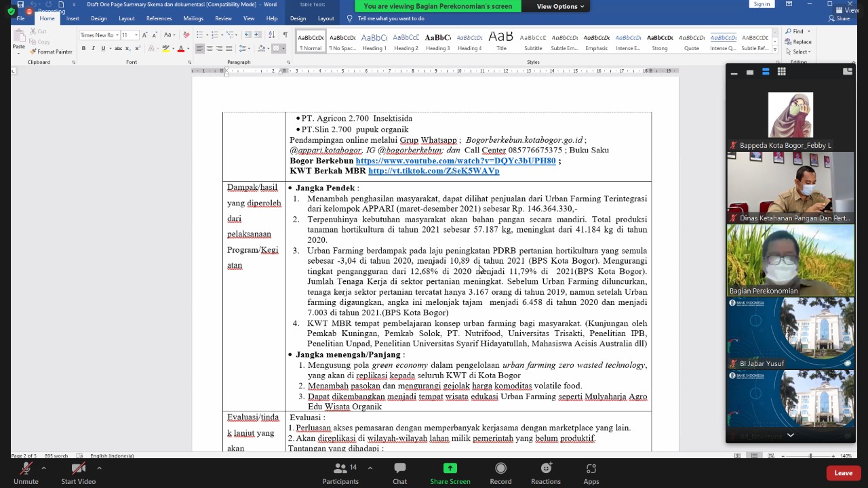Image resolution: width=868 pixels, height=488 pixels.
Task: Switch to the Review tab
Action: [223, 18]
